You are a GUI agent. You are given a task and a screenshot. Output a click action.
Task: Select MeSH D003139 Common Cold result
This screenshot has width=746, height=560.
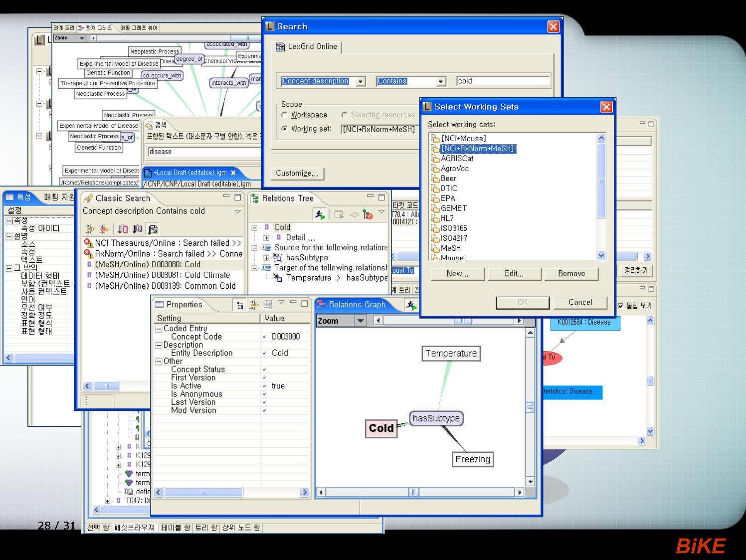coord(165,286)
